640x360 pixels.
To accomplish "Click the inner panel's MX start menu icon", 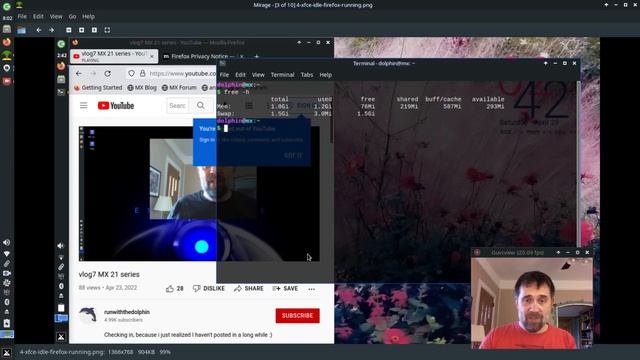I will coord(61,337).
